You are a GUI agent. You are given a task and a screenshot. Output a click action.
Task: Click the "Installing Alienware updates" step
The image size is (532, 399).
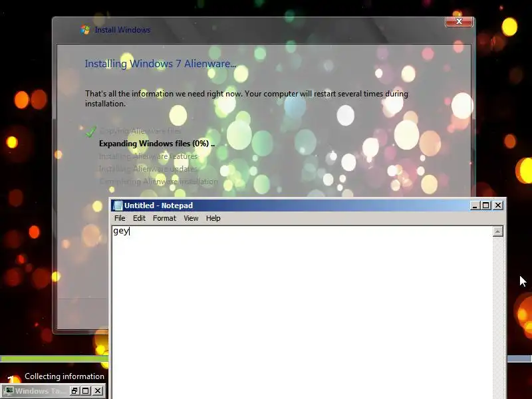pyautogui.click(x=148, y=169)
